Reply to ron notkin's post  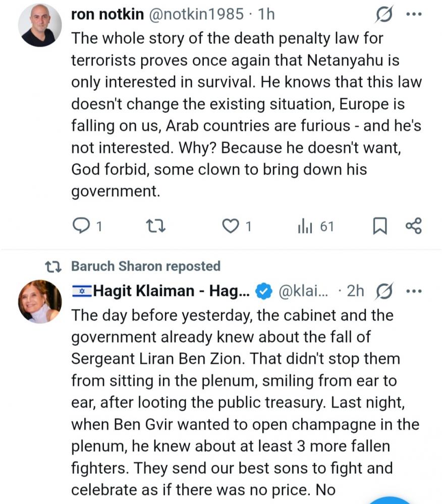(81, 226)
